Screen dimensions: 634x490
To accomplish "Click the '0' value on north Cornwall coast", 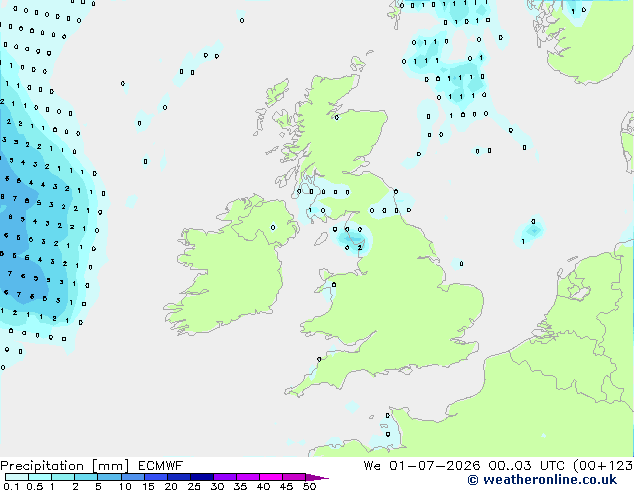I will point(319,359).
